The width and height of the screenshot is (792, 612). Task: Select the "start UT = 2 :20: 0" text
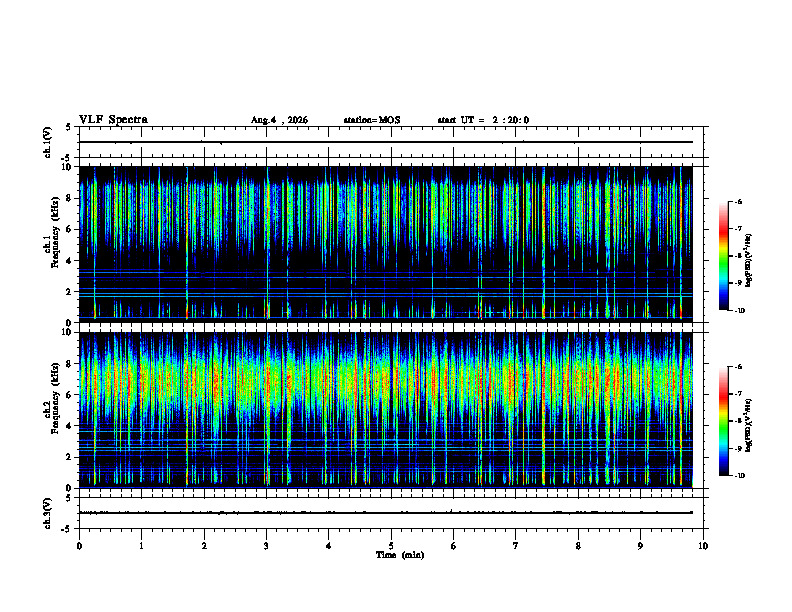click(x=483, y=120)
